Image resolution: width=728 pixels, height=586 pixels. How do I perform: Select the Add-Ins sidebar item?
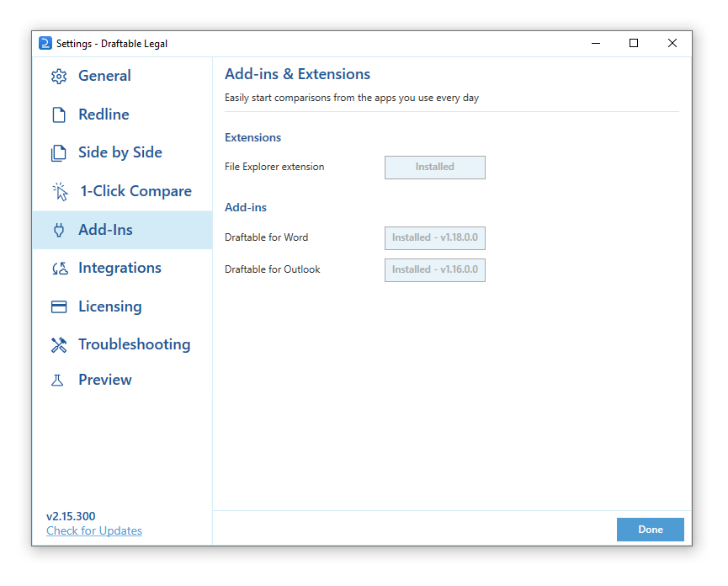pos(123,230)
